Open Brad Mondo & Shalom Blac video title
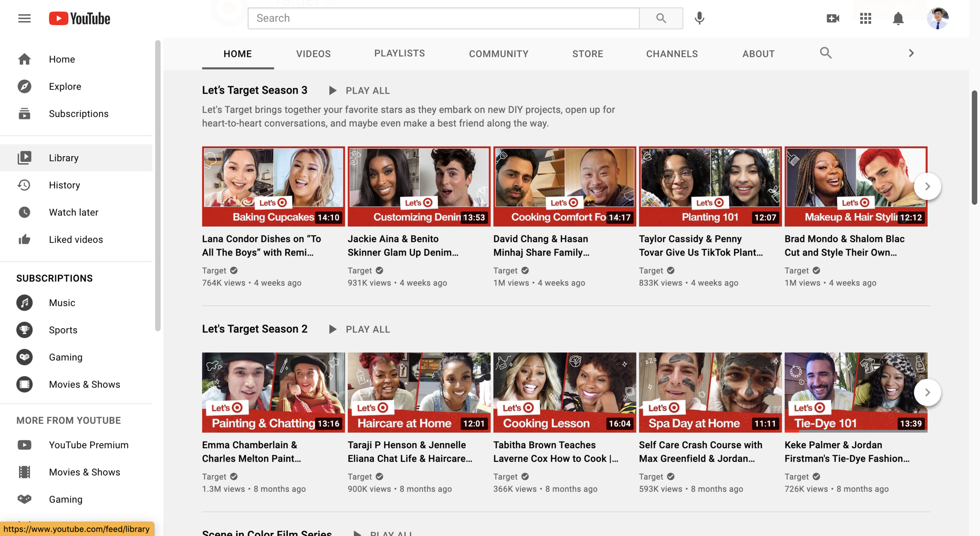The image size is (980, 536). pos(844,246)
